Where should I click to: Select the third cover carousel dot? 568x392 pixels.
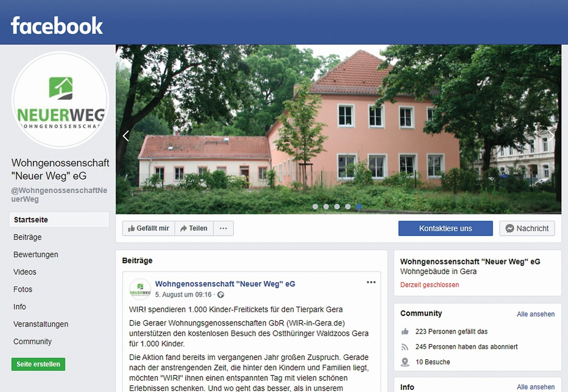tap(337, 206)
